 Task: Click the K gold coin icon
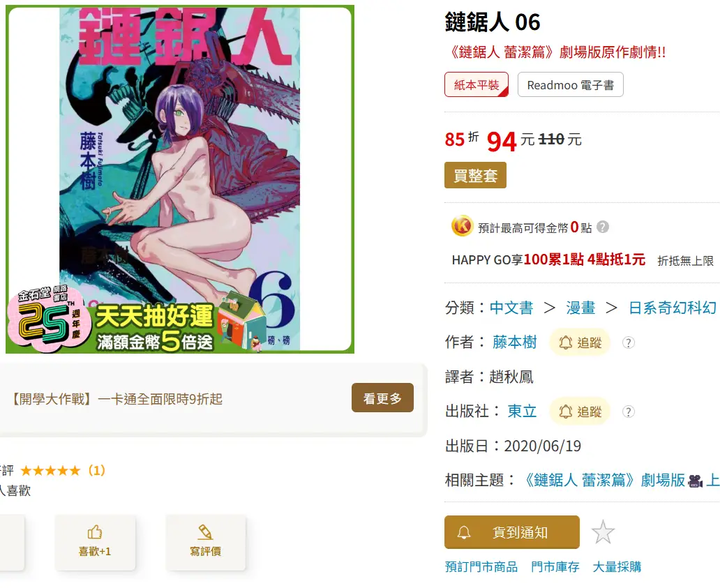click(463, 226)
